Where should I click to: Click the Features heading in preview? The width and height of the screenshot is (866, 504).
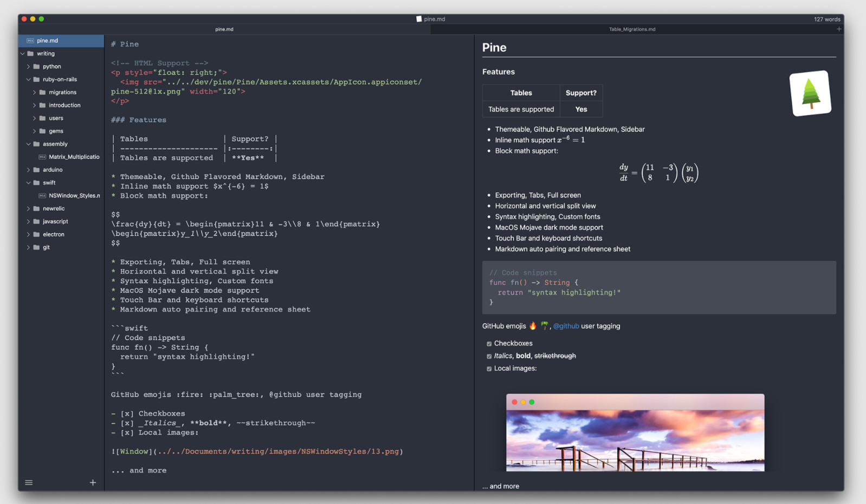(x=499, y=72)
